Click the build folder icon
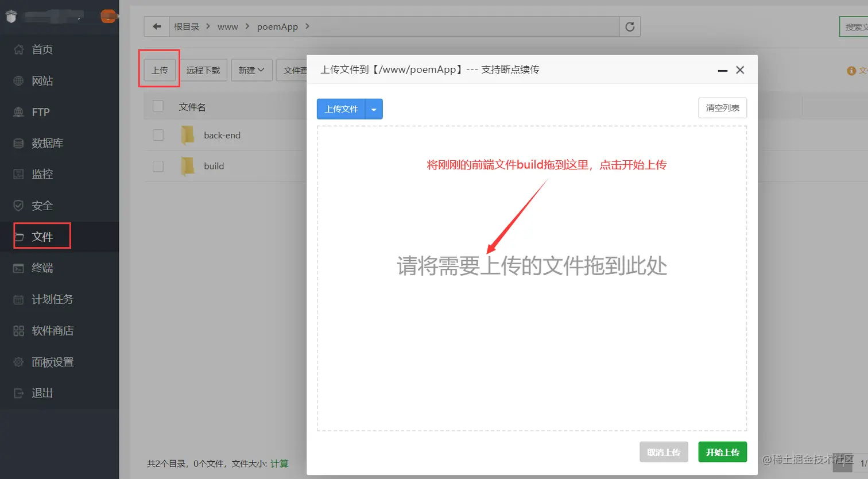This screenshot has width=868, height=479. pyautogui.click(x=188, y=166)
